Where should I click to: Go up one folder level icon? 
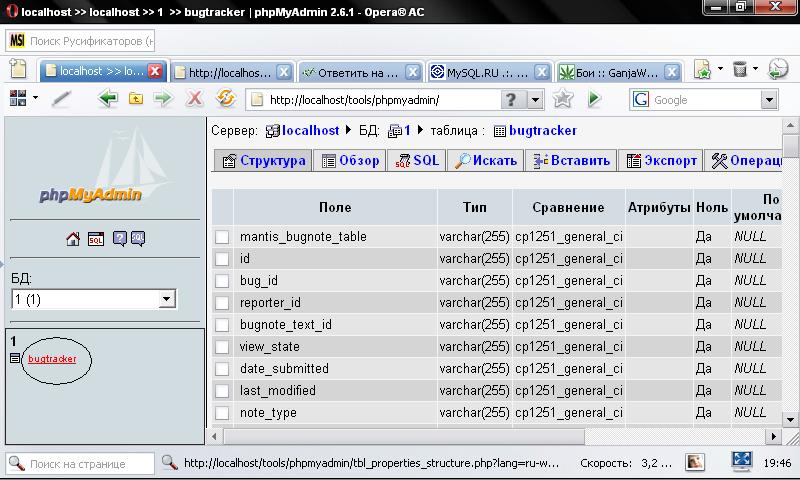136,98
